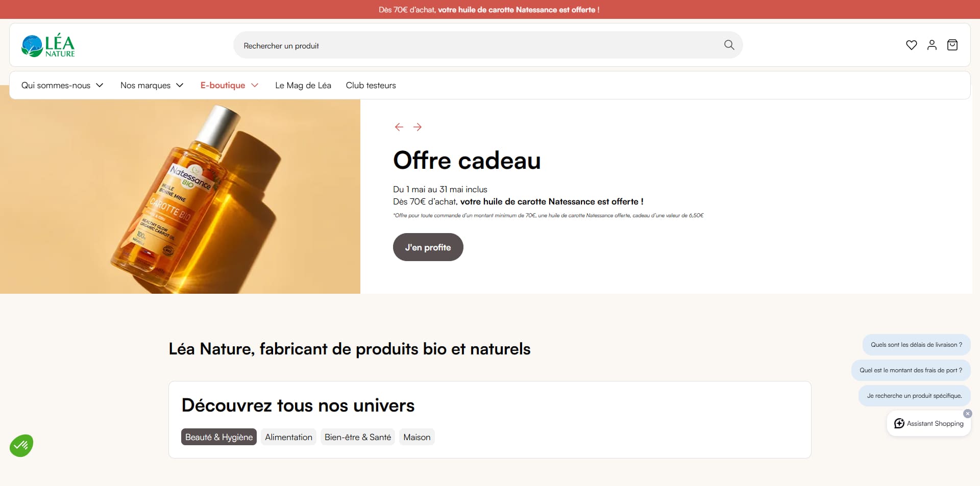Select the Beauté & Hygiène tab
Image resolution: width=980 pixels, height=486 pixels.
tap(219, 437)
